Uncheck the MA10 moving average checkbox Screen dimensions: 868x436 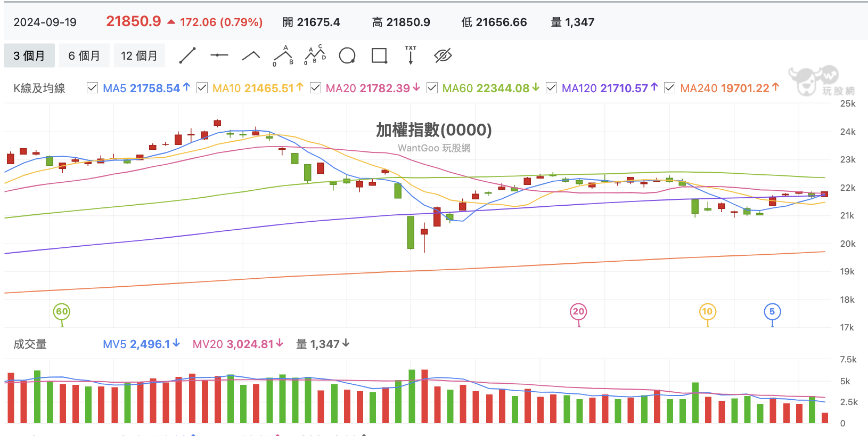[x=202, y=88]
